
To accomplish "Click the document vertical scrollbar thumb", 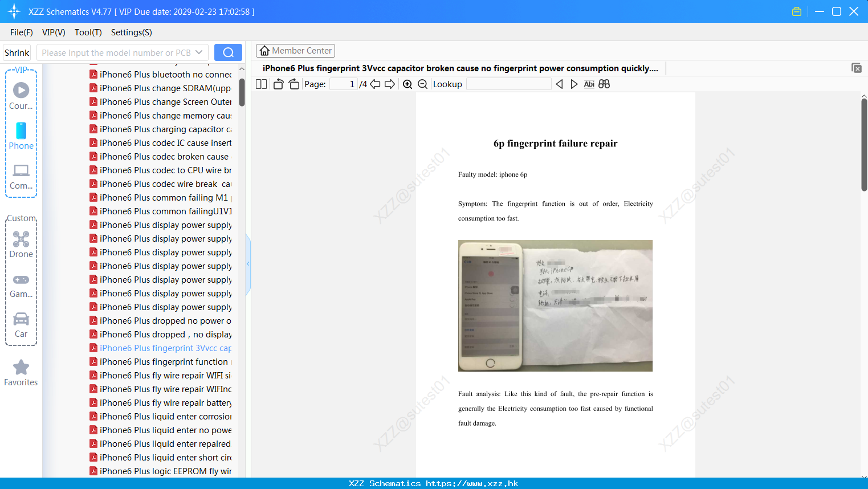I will (x=864, y=145).
